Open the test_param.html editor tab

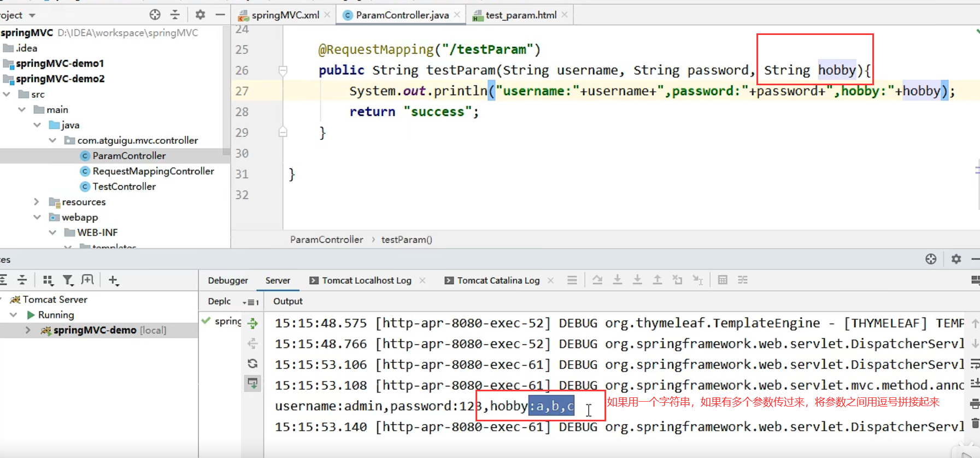[520, 15]
